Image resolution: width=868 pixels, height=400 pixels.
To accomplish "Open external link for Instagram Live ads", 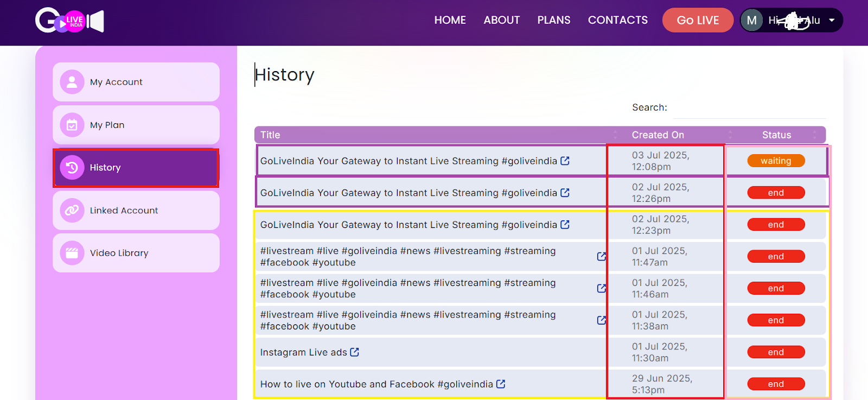I will click(x=354, y=352).
